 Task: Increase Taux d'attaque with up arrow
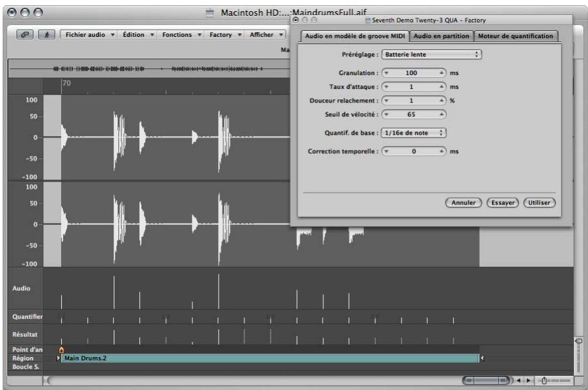441,87
